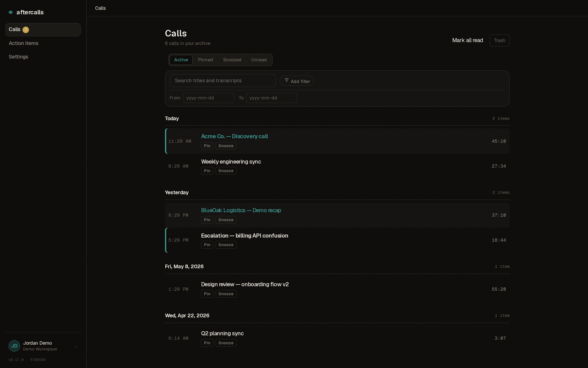Snooze the Q2 planning sync call
The height and width of the screenshot is (368, 588).
226,343
